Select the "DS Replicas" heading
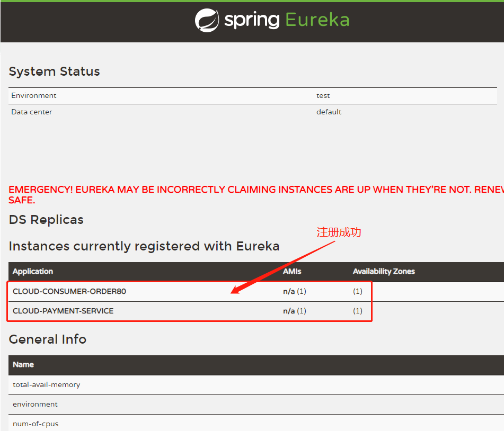Viewport: 504px width, 431px height. coord(46,220)
